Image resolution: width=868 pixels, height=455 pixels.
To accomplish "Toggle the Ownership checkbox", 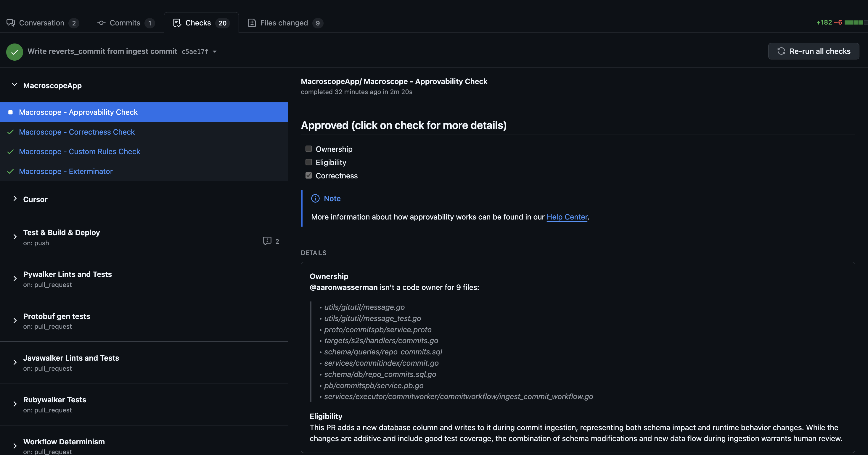I will pos(308,149).
